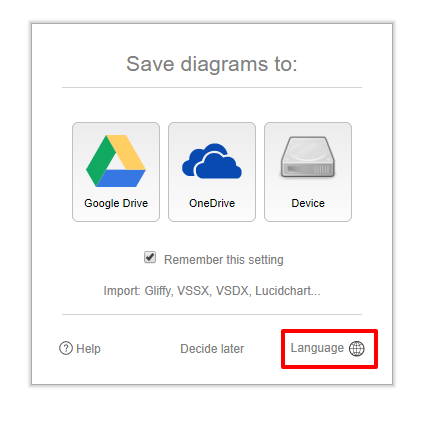Click the OneDrive storage tile
This screenshot has height=422, width=422.
(x=212, y=172)
